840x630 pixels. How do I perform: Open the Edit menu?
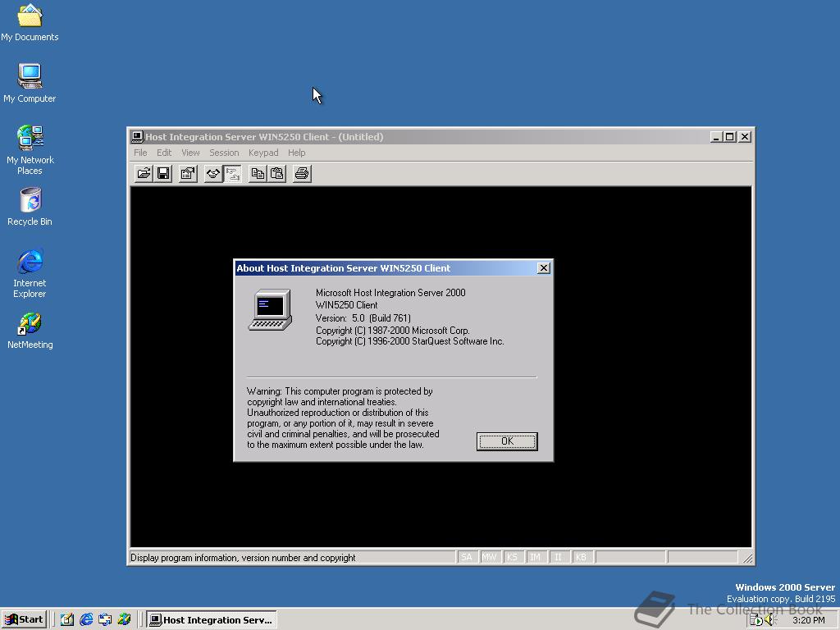tap(164, 153)
